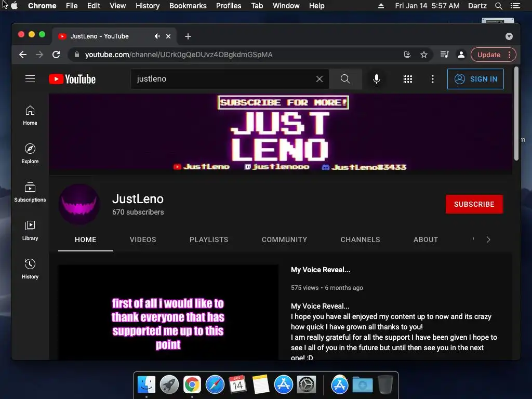Screen dimensions: 532x399
Task: Open Chrome media controls icon
Action: coord(445,55)
